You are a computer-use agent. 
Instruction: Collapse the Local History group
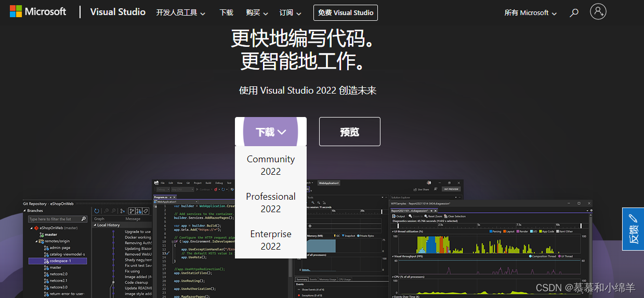pos(95,225)
